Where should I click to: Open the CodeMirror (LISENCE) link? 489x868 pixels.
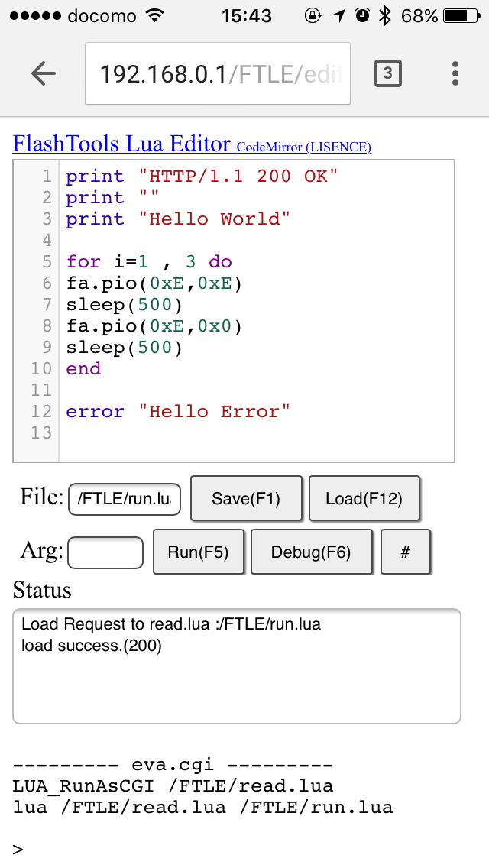(x=303, y=147)
